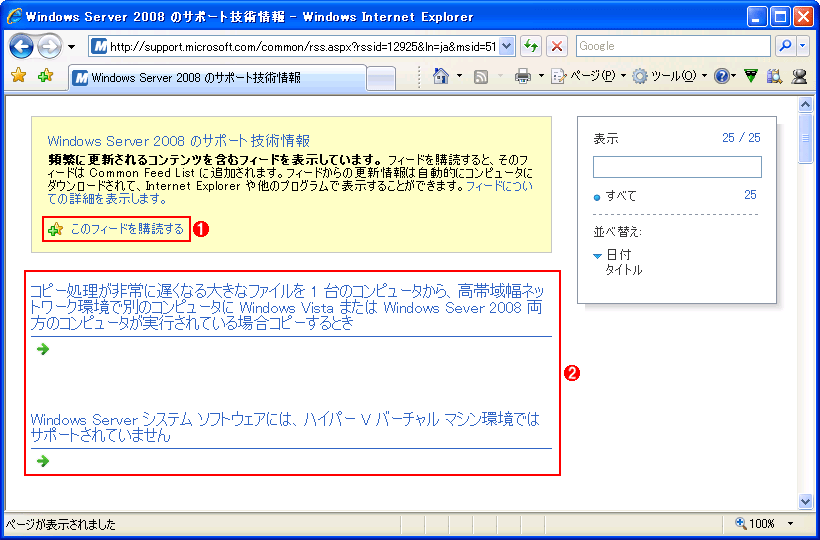The width and height of the screenshot is (820, 540).
Task: Open the ページ(P) menu
Action: pyautogui.click(x=588, y=76)
